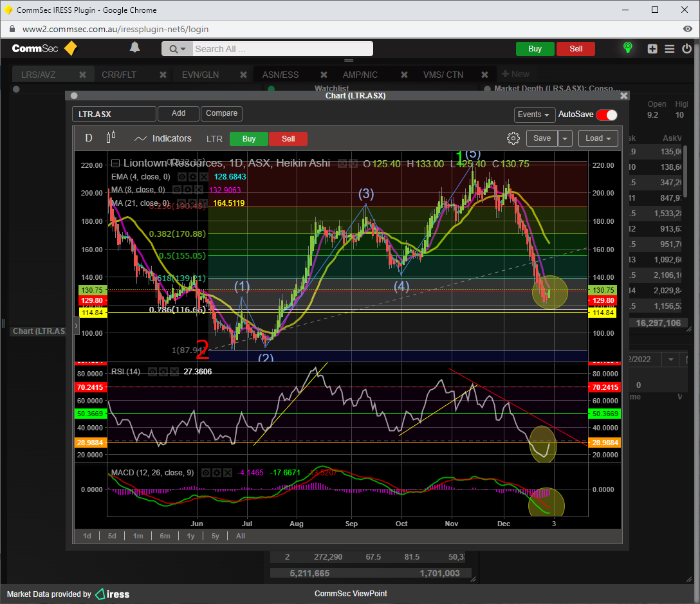The height and width of the screenshot is (604, 700).
Task: Switch to the VMS/ CTN tab
Action: pyautogui.click(x=443, y=75)
